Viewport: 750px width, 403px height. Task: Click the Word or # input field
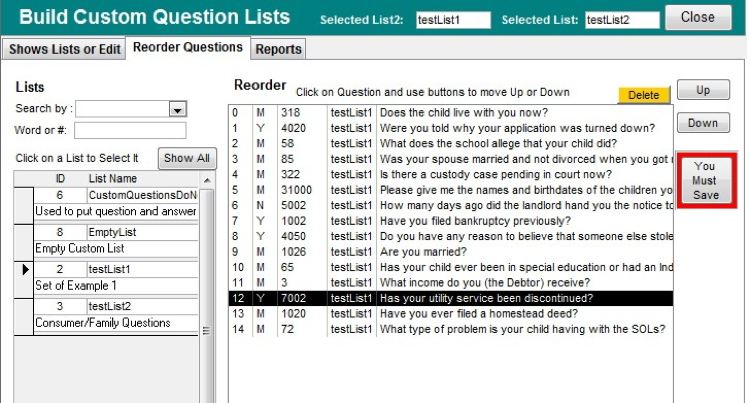(130, 130)
